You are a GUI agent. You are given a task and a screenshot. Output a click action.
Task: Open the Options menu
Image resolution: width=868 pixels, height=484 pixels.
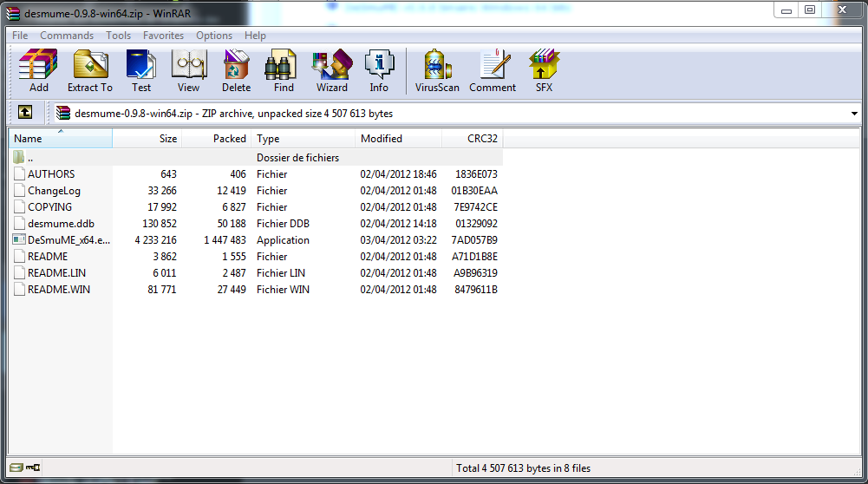click(214, 36)
